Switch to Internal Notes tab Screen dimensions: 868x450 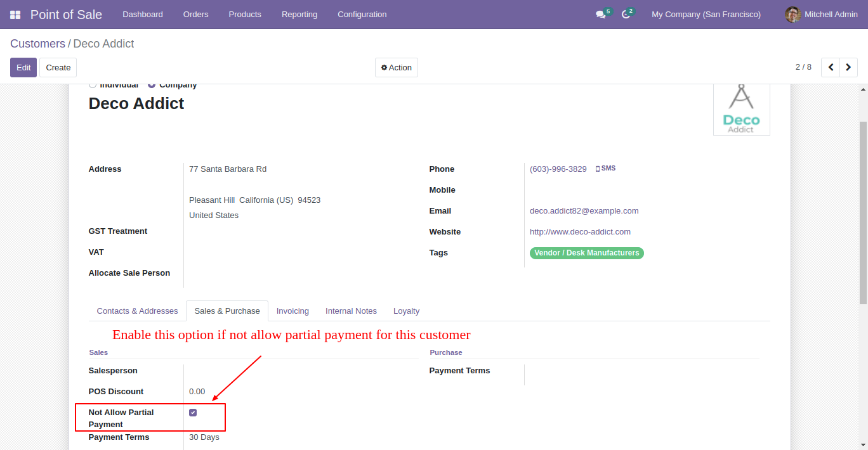[351, 311]
